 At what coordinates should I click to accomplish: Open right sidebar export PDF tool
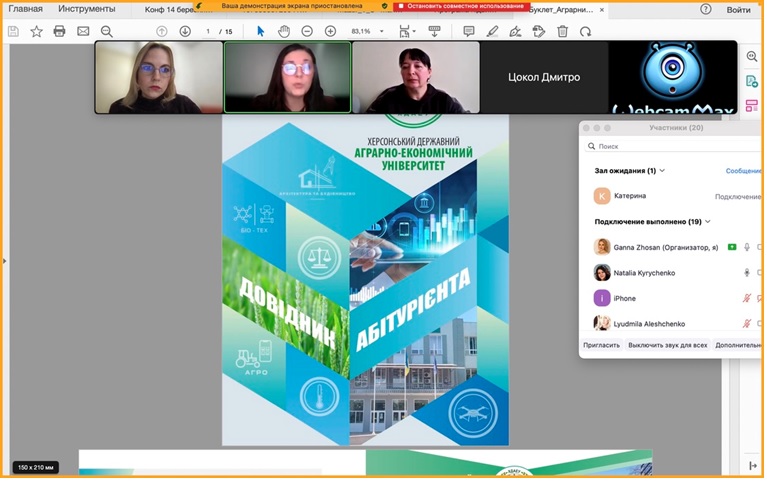[752, 81]
